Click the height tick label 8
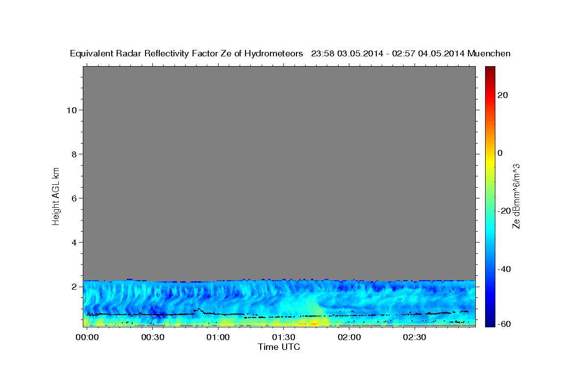 pyautogui.click(x=74, y=154)
